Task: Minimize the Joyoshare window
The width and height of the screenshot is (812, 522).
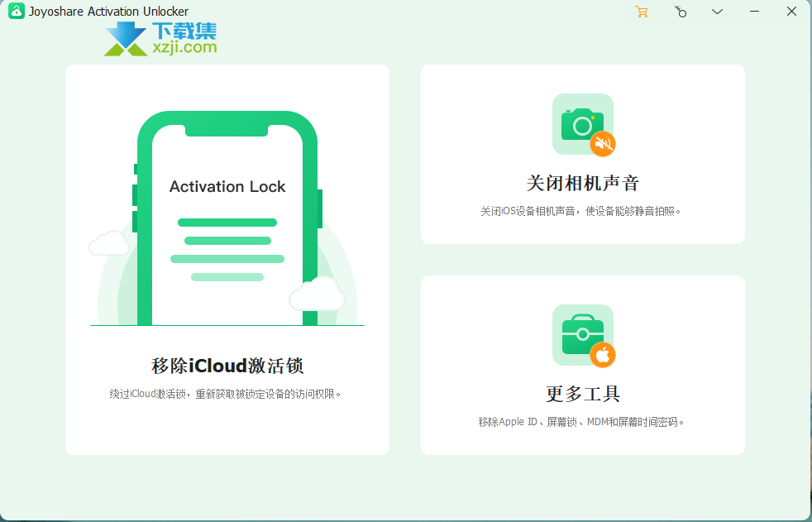Action: [754, 12]
